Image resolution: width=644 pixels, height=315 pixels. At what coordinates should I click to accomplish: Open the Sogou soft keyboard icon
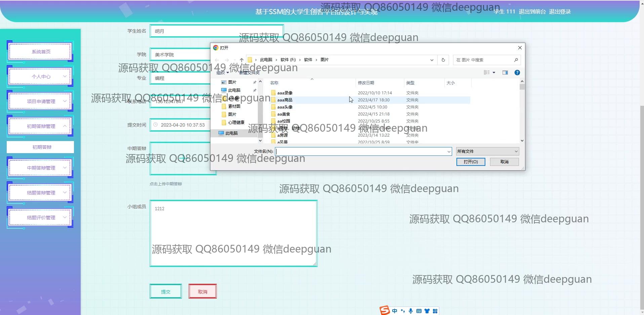[x=419, y=311]
